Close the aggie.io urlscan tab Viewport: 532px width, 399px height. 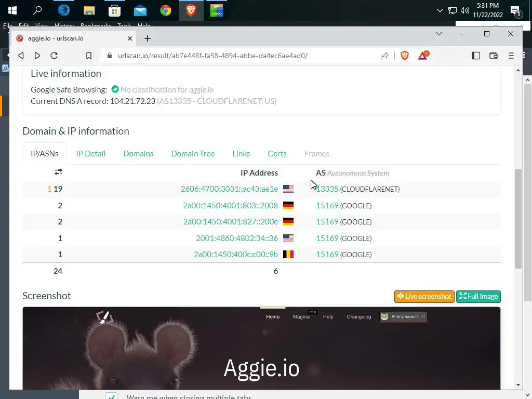[x=129, y=38]
